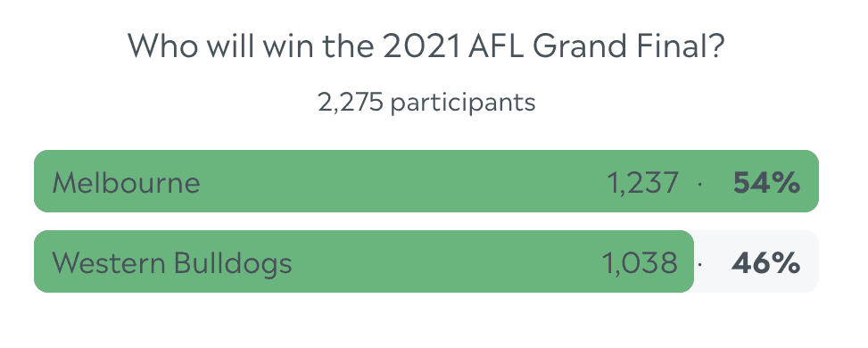The width and height of the screenshot is (868, 348).
Task: Click the rounded left edge of Melbourne bar
Action: 38,181
